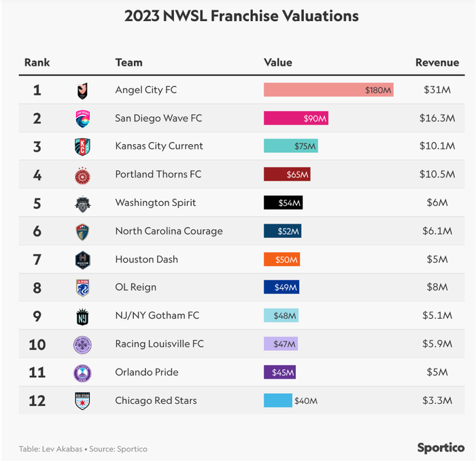Click the orange $50M Houston Dash bar
The image size is (476, 461).
282,259
